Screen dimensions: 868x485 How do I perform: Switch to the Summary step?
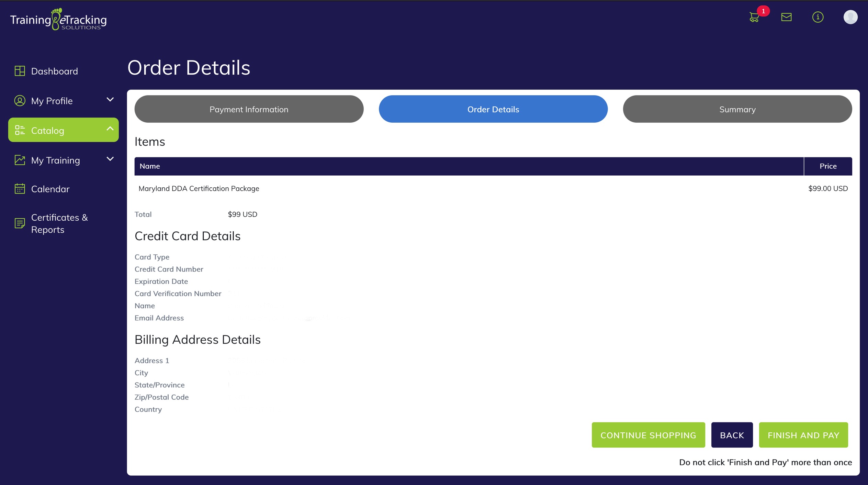(737, 109)
